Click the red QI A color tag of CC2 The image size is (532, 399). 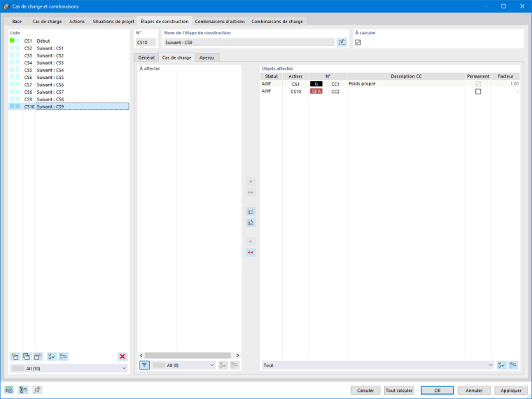click(316, 92)
